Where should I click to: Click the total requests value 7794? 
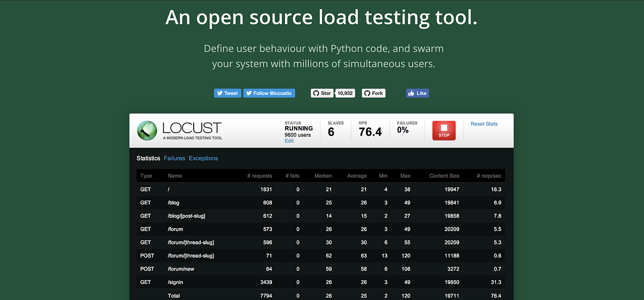click(x=266, y=296)
